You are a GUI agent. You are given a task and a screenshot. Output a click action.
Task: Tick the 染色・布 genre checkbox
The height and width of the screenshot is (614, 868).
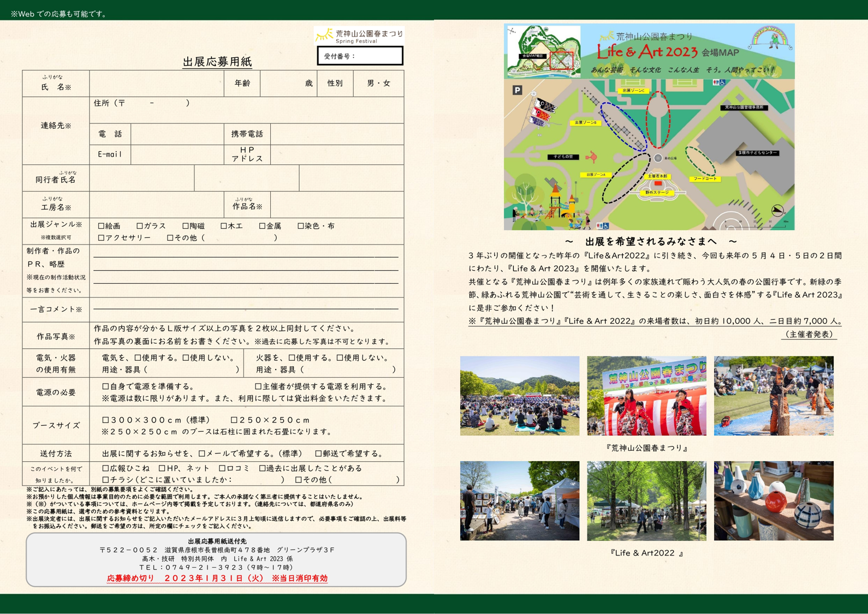point(301,226)
